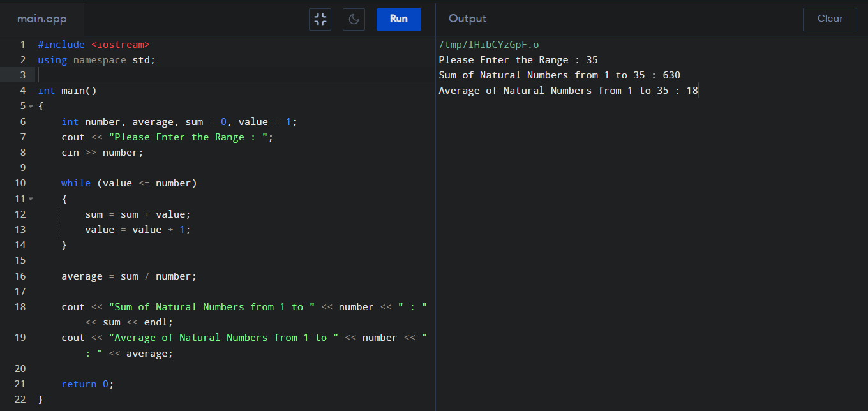Click the 'Sum of Natural Numbers' output line

click(x=560, y=75)
